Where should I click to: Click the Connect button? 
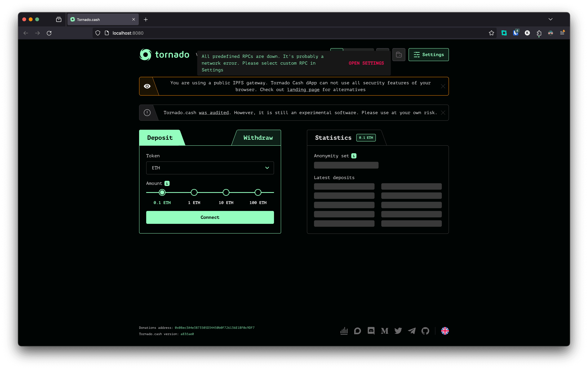[x=210, y=217]
